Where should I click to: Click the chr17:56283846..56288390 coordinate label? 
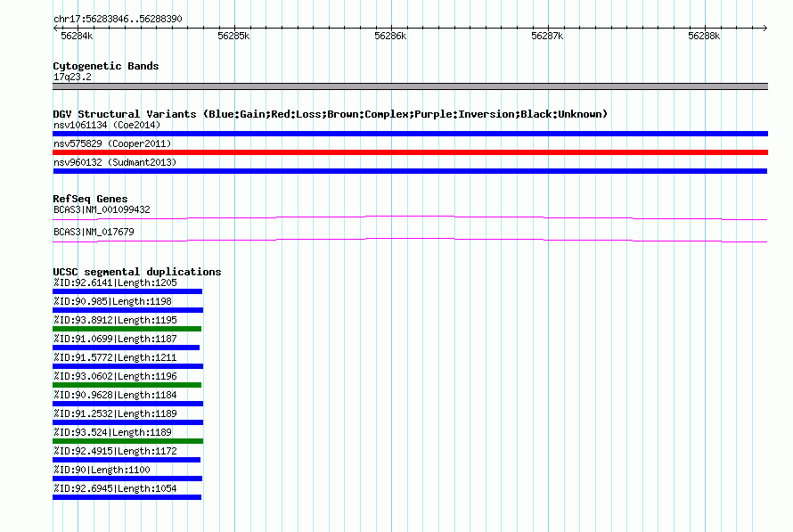pyautogui.click(x=118, y=20)
